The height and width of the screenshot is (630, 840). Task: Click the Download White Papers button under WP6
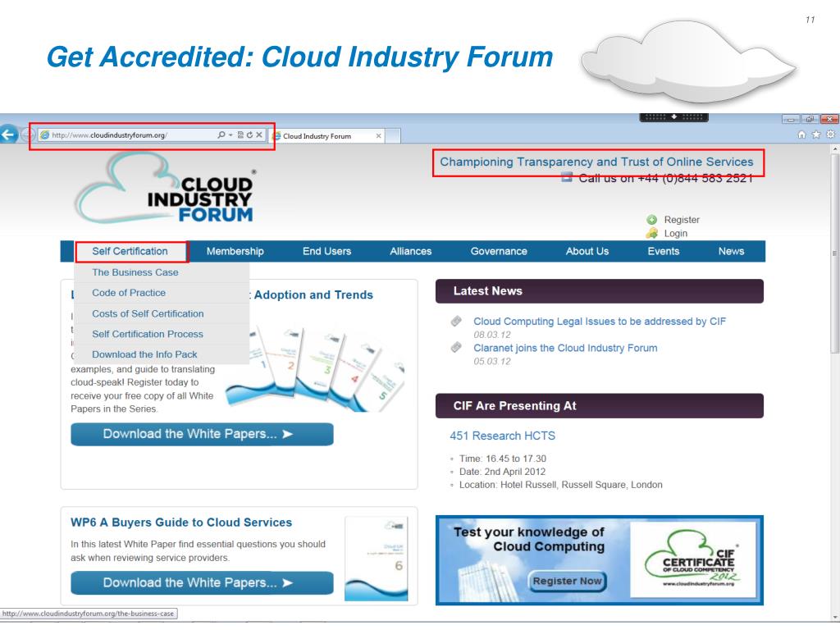pyautogui.click(x=202, y=583)
